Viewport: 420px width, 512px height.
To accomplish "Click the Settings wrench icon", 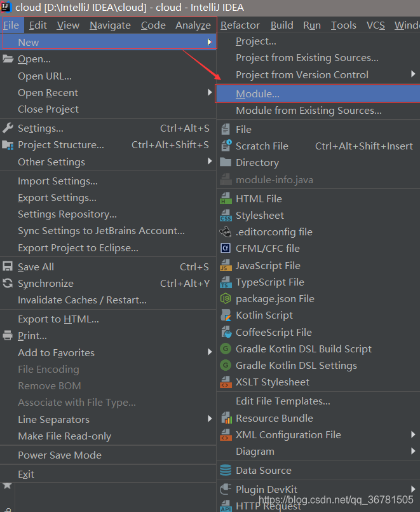I will click(8, 128).
